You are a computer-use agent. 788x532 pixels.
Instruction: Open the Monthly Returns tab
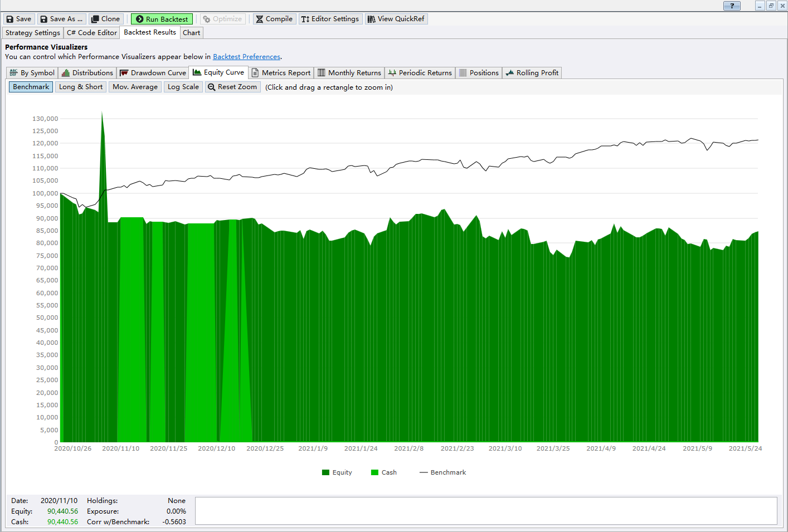(349, 73)
